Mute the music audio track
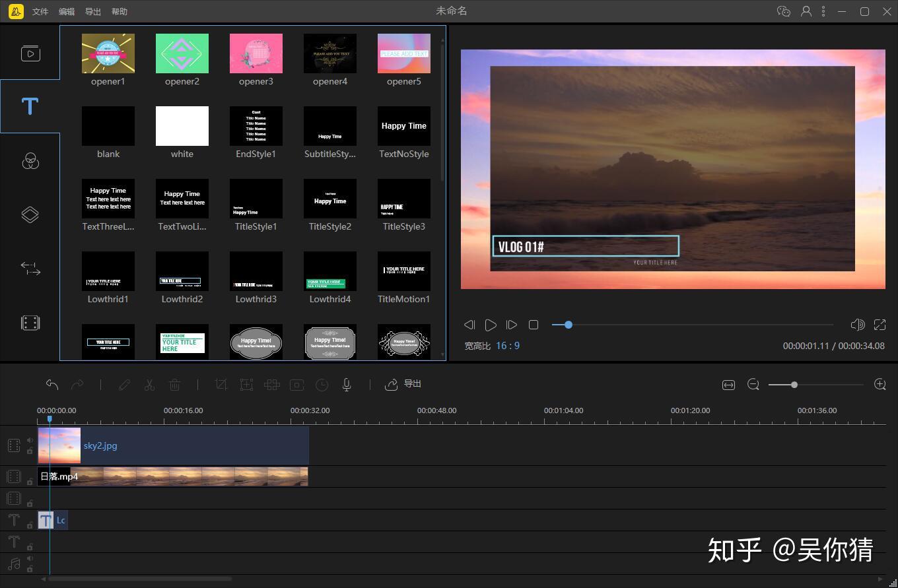Image resolution: width=898 pixels, height=588 pixels. tap(30, 558)
